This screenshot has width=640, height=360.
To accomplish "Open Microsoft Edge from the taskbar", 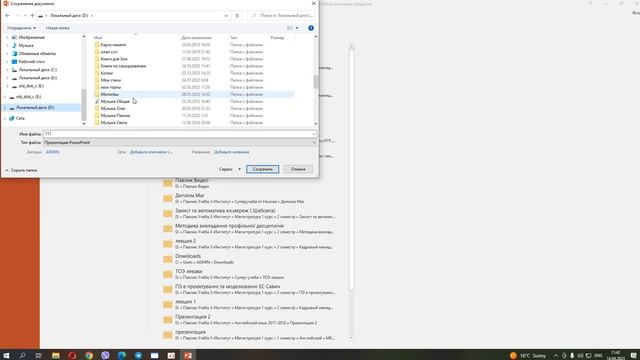I will tap(122, 355).
